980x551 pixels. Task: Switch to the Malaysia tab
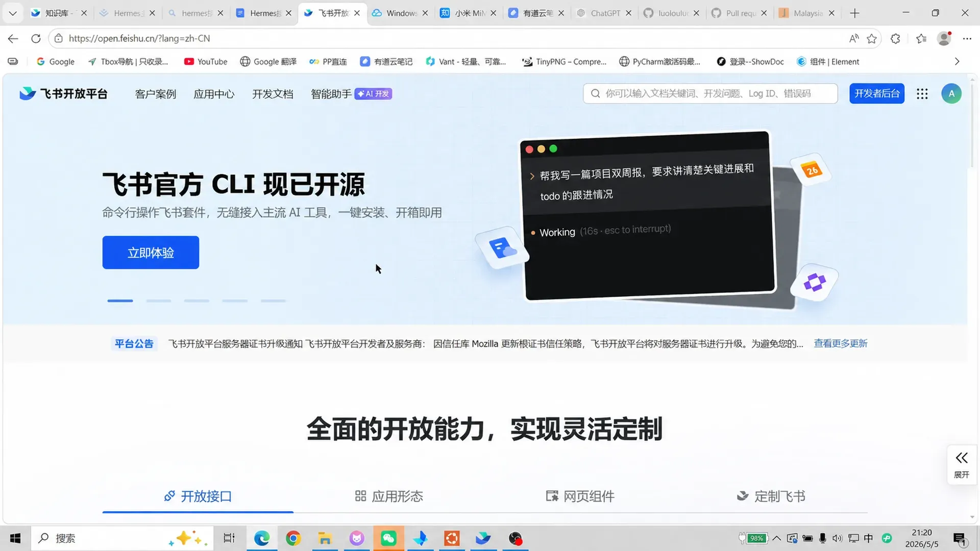point(807,13)
